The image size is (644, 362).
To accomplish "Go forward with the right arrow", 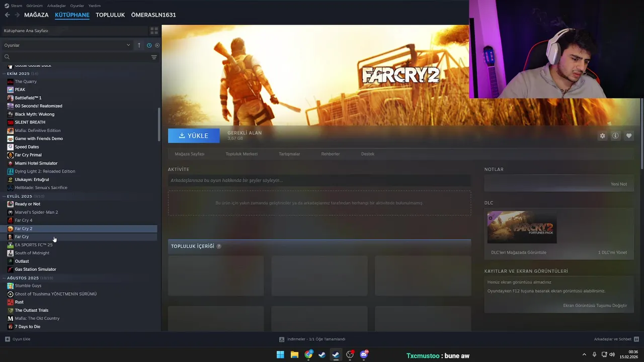I will click(17, 15).
